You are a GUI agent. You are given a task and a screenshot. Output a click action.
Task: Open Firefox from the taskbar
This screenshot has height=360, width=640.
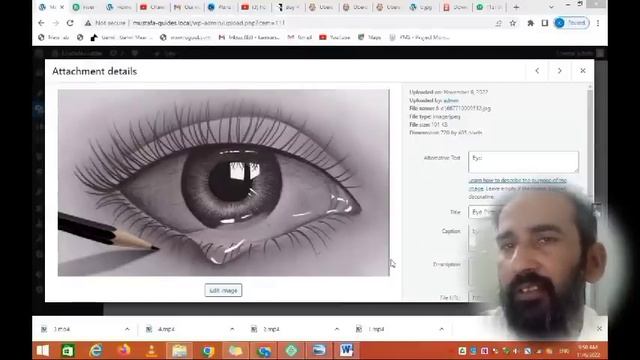[x=124, y=350]
